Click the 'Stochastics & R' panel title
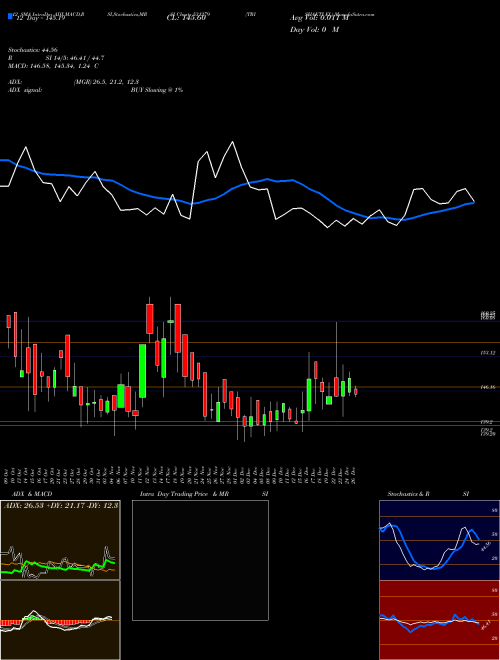Viewport: 500px width, 660px height. (408, 494)
